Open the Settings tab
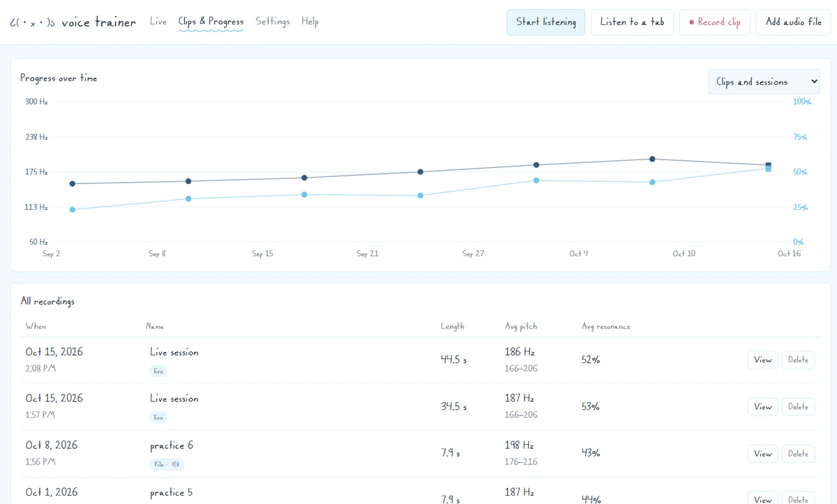837x504 pixels. coord(273,22)
